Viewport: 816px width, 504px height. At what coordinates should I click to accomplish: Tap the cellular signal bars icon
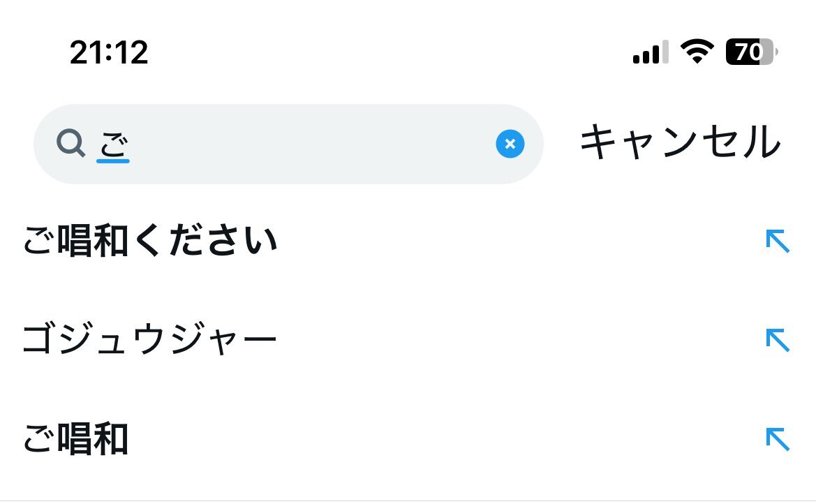click(650, 52)
